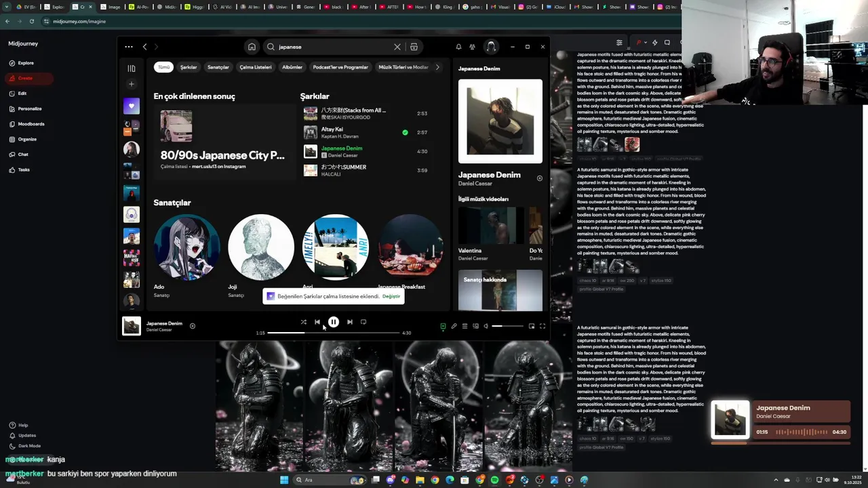The image size is (868, 488).
Task: Skip to next track in Spotify
Action: tap(349, 322)
